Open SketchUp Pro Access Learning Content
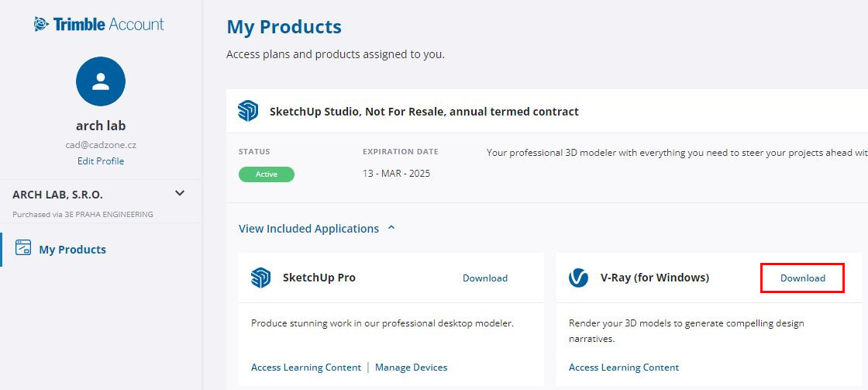Viewport: 868px width, 390px height. (x=306, y=368)
